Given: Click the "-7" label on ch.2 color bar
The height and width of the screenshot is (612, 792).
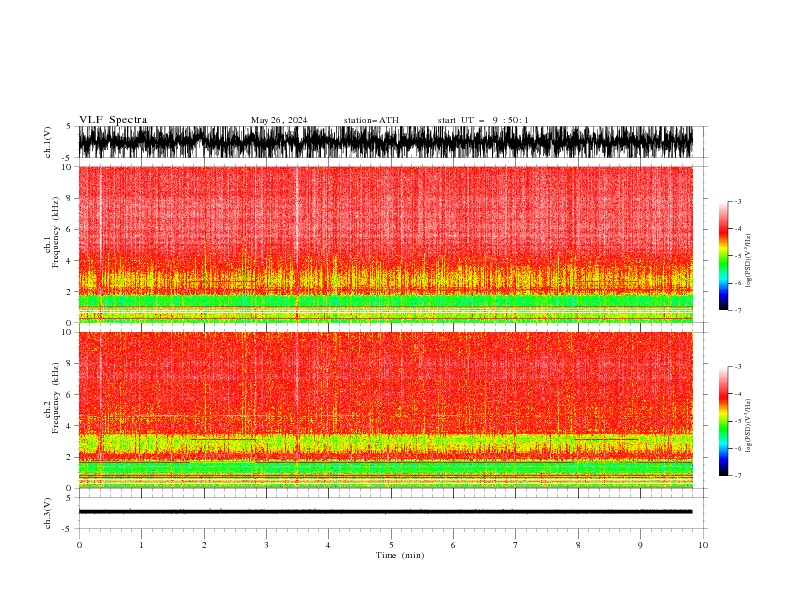Looking at the screenshot, I should click(x=737, y=476).
